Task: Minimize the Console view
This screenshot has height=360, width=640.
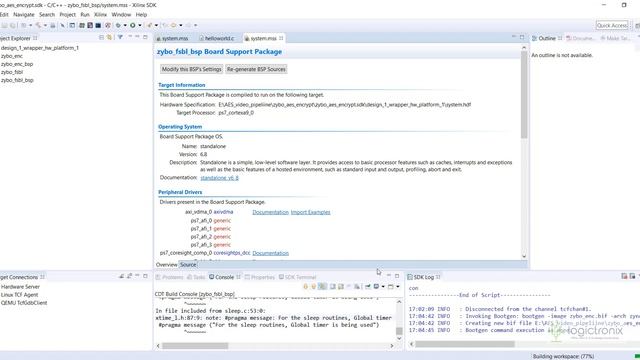Action: click(x=389, y=275)
